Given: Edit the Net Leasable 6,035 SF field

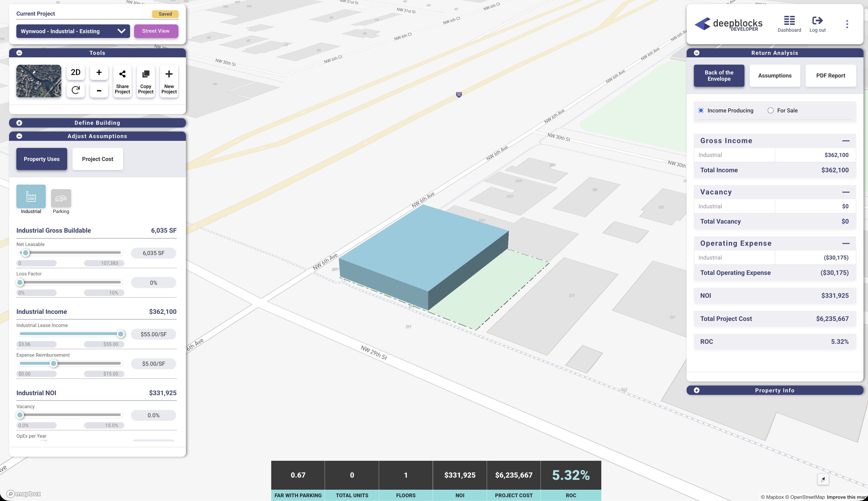Looking at the screenshot, I should [x=153, y=253].
